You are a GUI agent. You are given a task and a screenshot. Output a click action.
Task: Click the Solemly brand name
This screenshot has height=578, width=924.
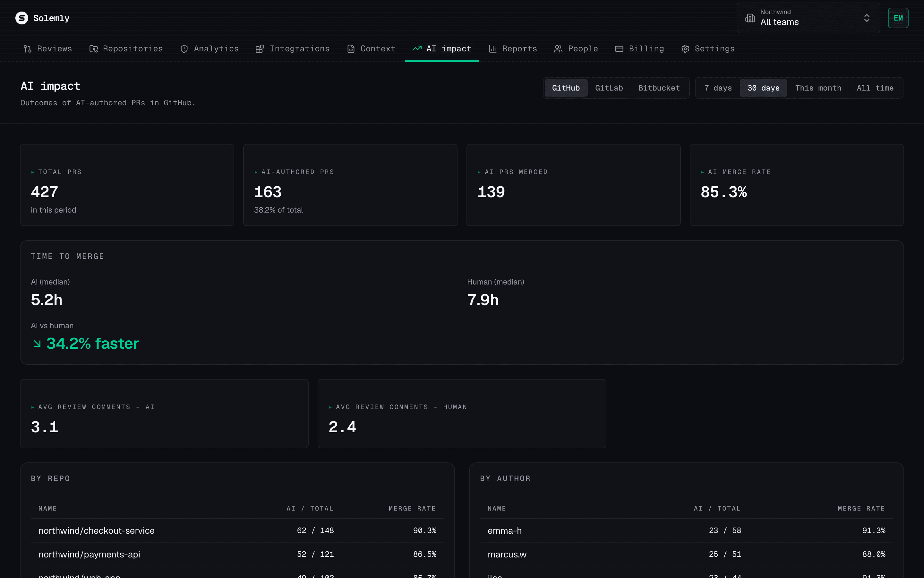pyautogui.click(x=51, y=18)
